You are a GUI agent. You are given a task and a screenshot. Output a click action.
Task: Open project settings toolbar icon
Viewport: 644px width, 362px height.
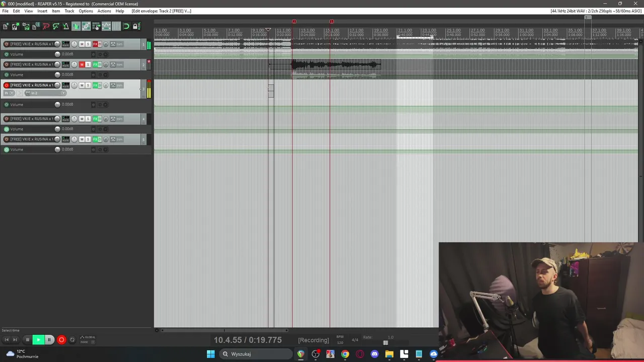click(x=35, y=26)
